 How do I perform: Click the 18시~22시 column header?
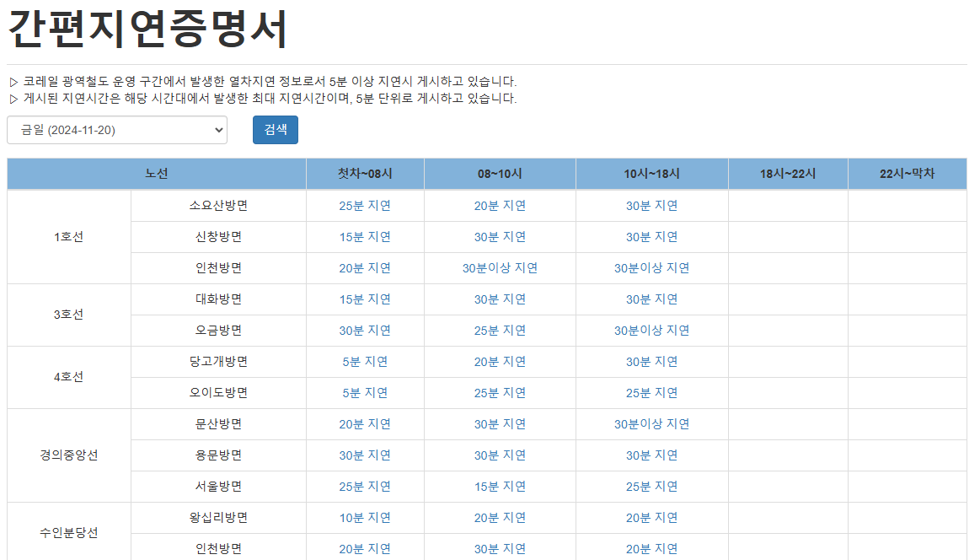pos(788,174)
